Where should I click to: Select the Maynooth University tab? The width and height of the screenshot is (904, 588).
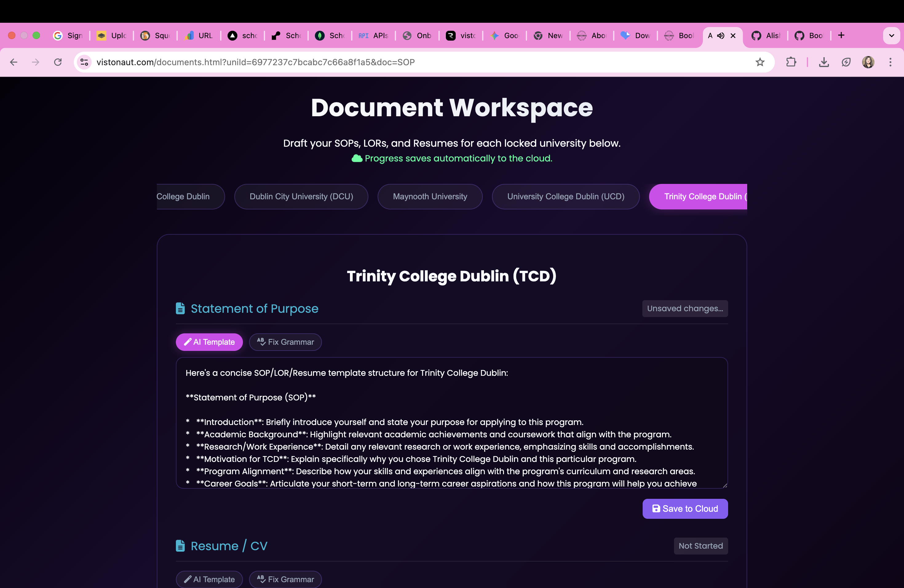(x=430, y=197)
